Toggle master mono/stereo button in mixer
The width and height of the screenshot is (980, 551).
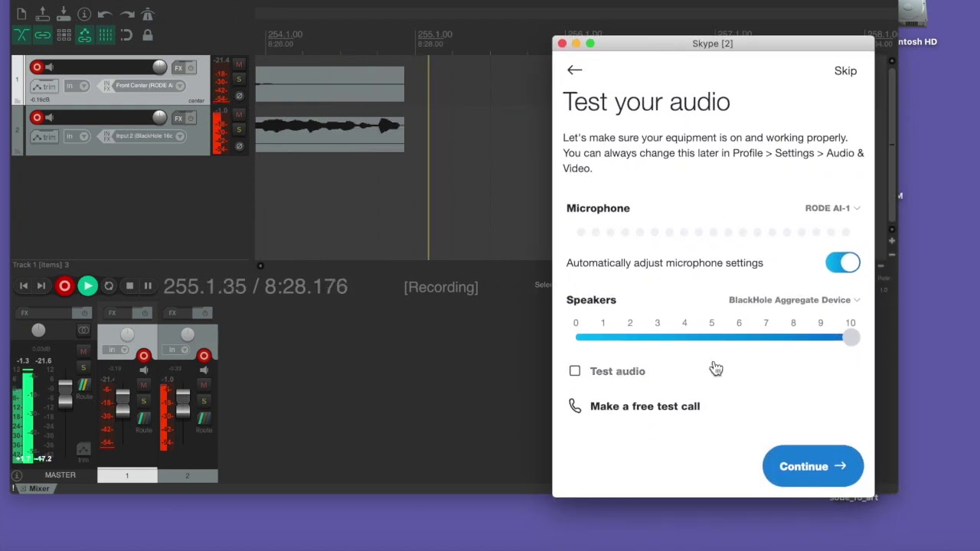pyautogui.click(x=83, y=331)
